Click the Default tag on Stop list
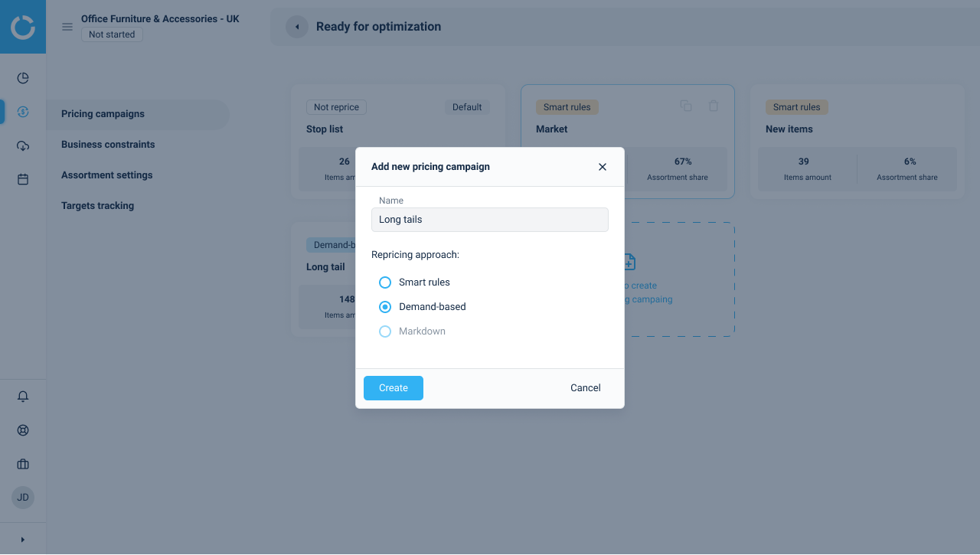This screenshot has width=980, height=555. pyautogui.click(x=467, y=107)
